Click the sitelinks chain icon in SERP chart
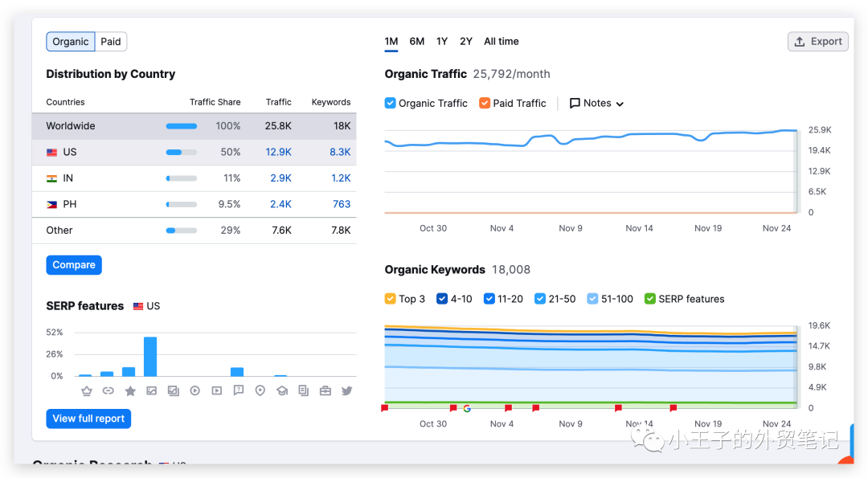 point(108,391)
